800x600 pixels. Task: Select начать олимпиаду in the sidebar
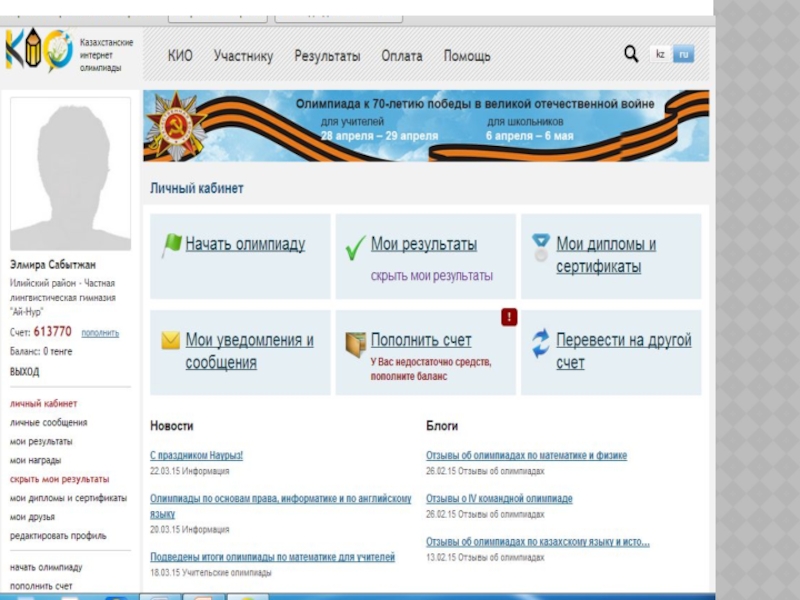pyautogui.click(x=46, y=567)
